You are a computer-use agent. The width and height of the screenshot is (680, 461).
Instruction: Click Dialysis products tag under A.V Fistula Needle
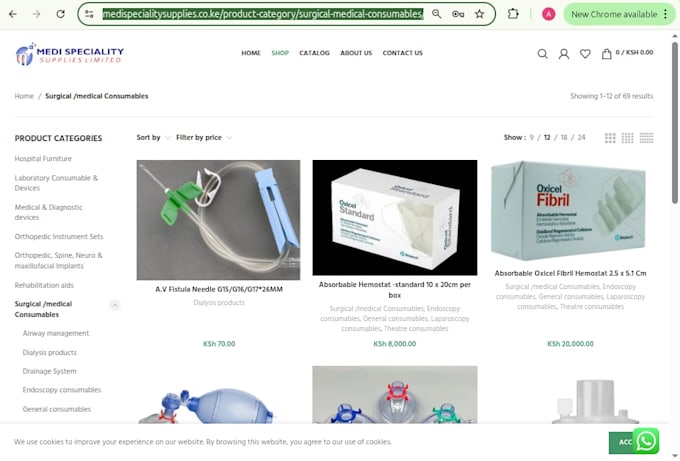219,303
